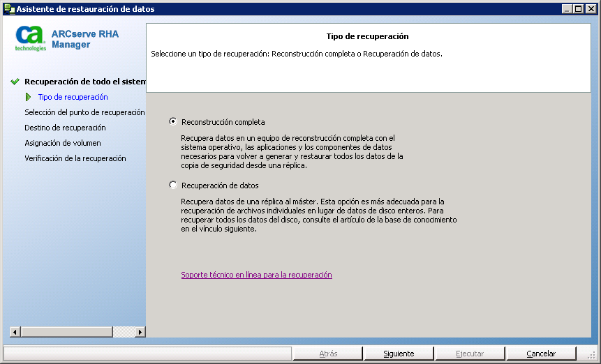Click the Tipo de recuperación header title
Viewport: 601px width, 364px height.
pyautogui.click(x=367, y=36)
